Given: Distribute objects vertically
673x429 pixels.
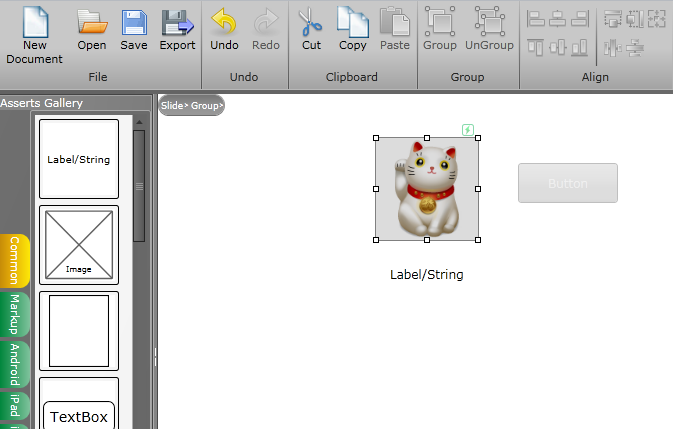Looking at the screenshot, I should click(634, 48).
